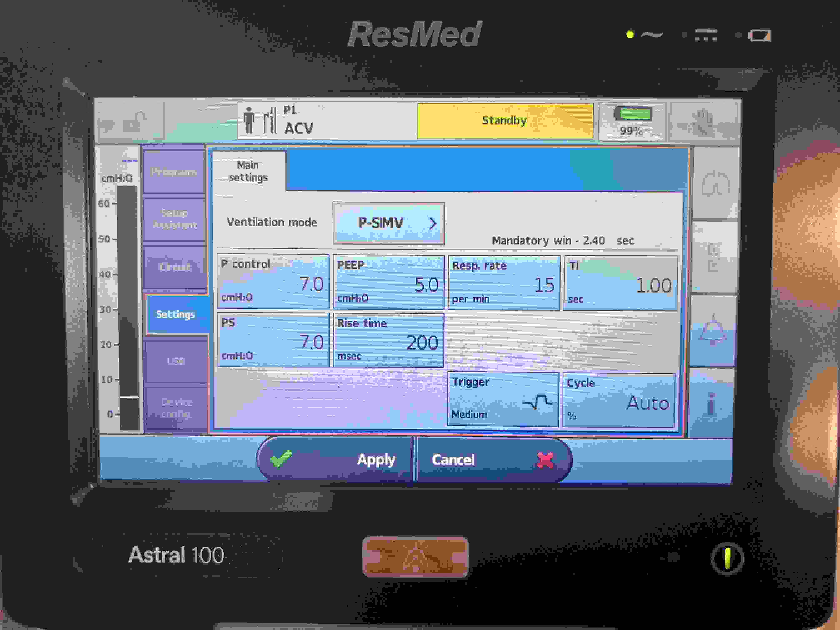Tap the battery 99% indicator

(x=632, y=121)
